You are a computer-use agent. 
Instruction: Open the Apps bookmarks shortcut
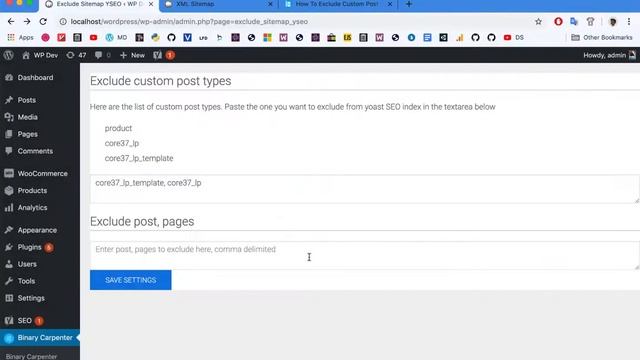pyautogui.click(x=20, y=38)
